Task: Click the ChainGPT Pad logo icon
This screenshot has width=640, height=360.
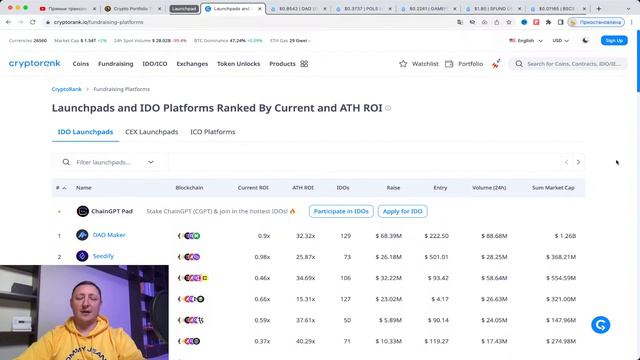Action: point(82,211)
